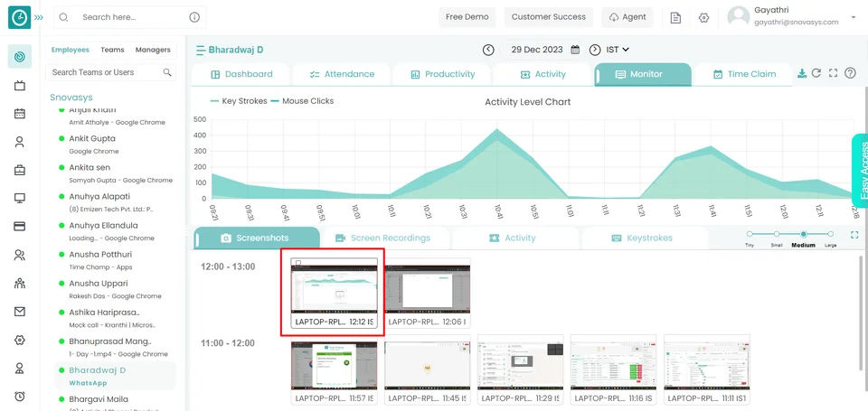
Task: Select the Tiny thumbnail size option
Action: point(749,234)
